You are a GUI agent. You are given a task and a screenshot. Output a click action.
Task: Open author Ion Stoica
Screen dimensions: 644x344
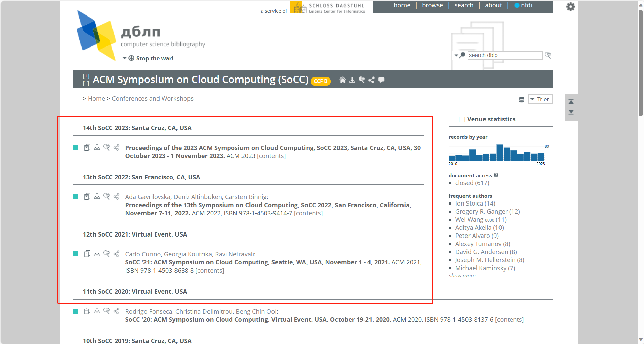coord(469,204)
